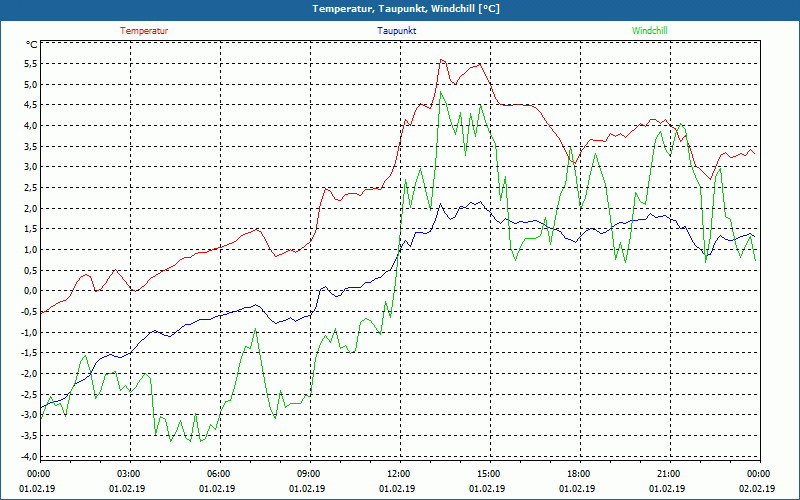Click the '01.02.19' date under 06:00
Screen dimensions: 800x500
pyautogui.click(x=217, y=488)
